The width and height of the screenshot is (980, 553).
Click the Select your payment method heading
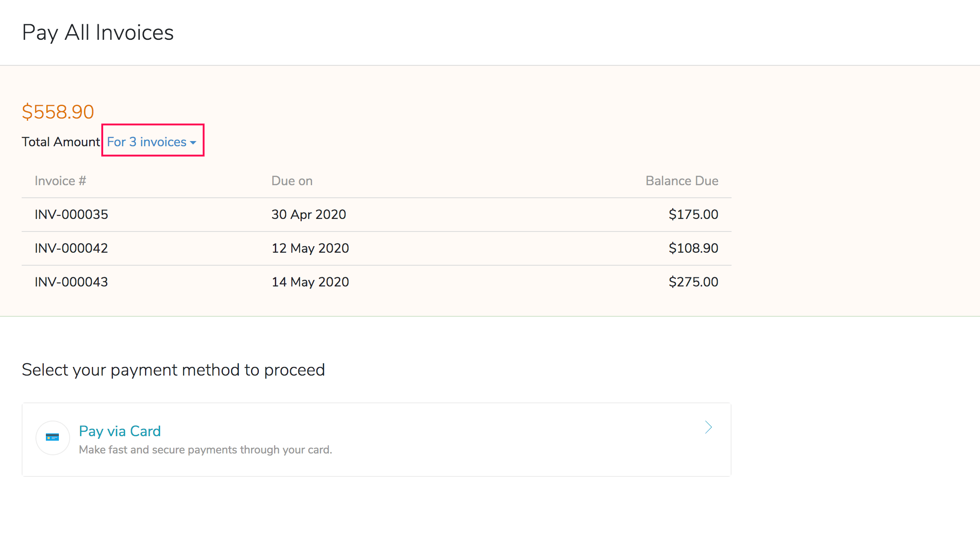(x=173, y=370)
